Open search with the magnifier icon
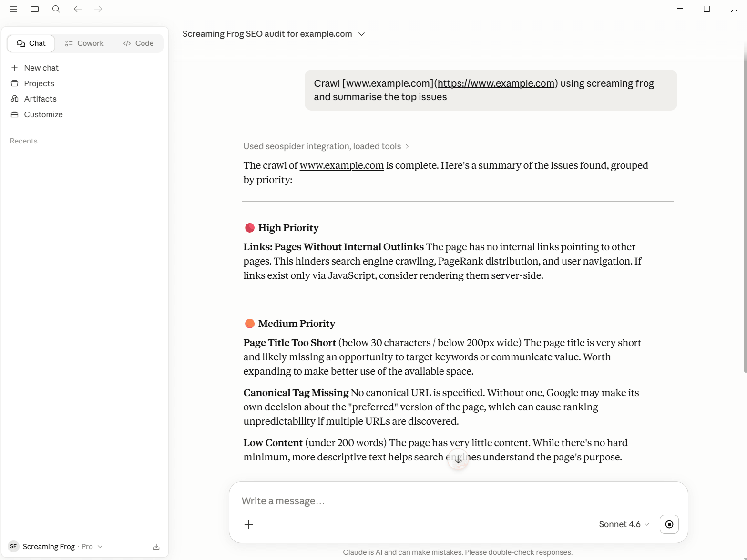 (x=56, y=9)
